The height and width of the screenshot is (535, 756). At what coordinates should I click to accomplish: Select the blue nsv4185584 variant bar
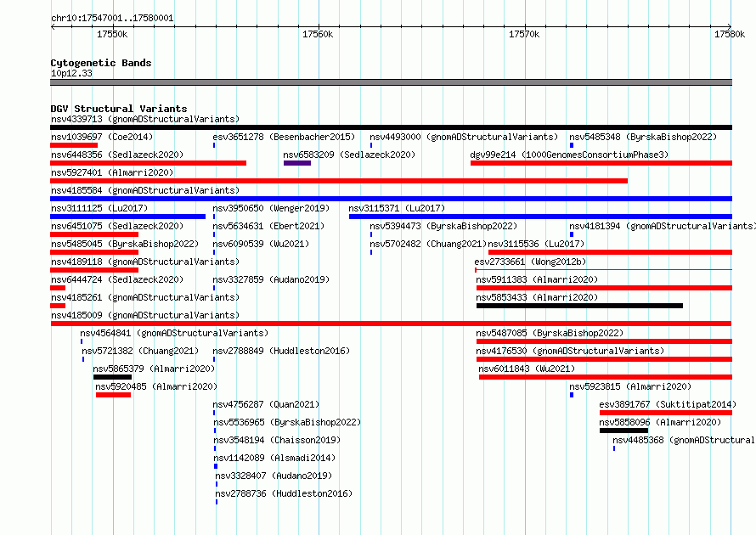tap(391, 199)
